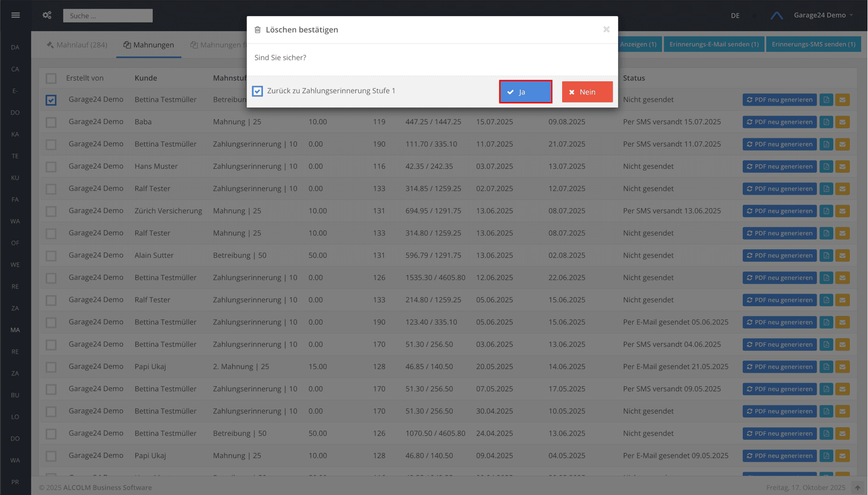This screenshot has height=495, width=868.
Task: Focus the Suche search field
Action: [108, 16]
